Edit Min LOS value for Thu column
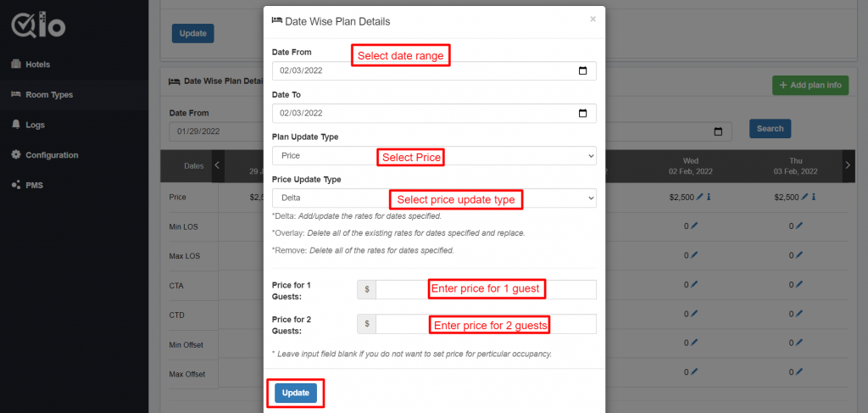The width and height of the screenshot is (868, 413). 799,226
